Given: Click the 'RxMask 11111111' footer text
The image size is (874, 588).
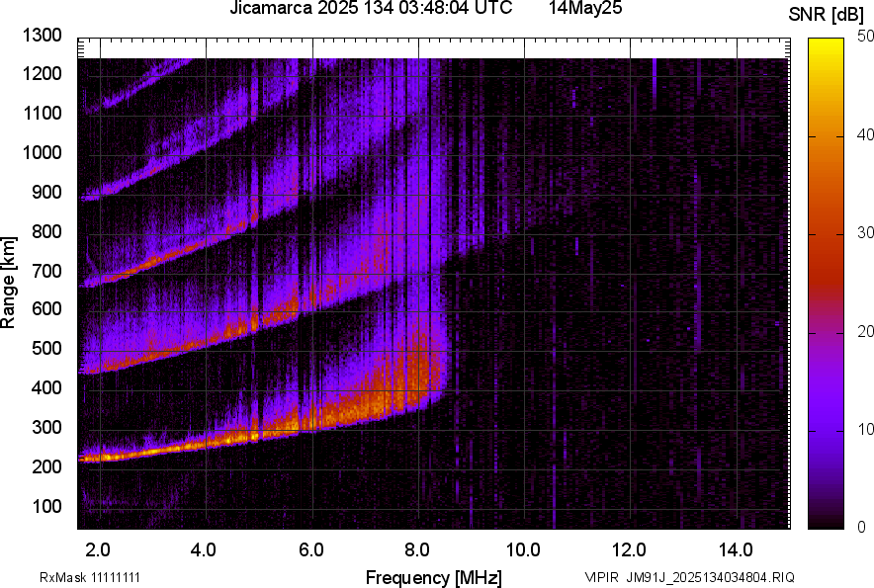Looking at the screenshot, I should tap(90, 577).
